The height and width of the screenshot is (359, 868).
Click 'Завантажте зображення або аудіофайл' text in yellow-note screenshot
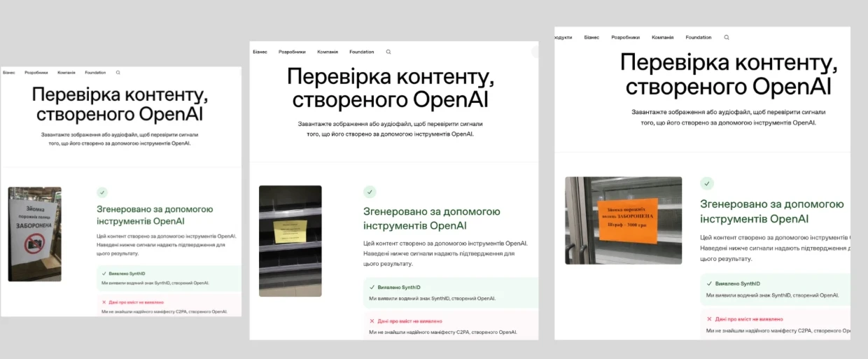click(354, 123)
